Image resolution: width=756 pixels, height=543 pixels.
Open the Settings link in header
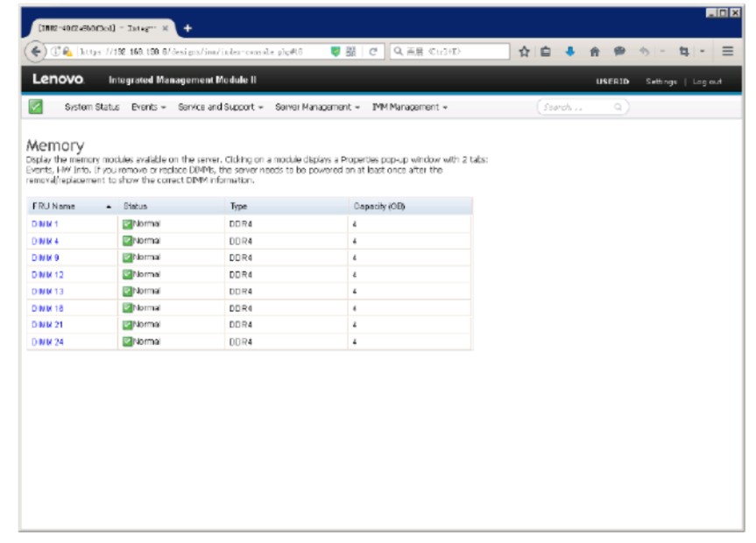[661, 81]
